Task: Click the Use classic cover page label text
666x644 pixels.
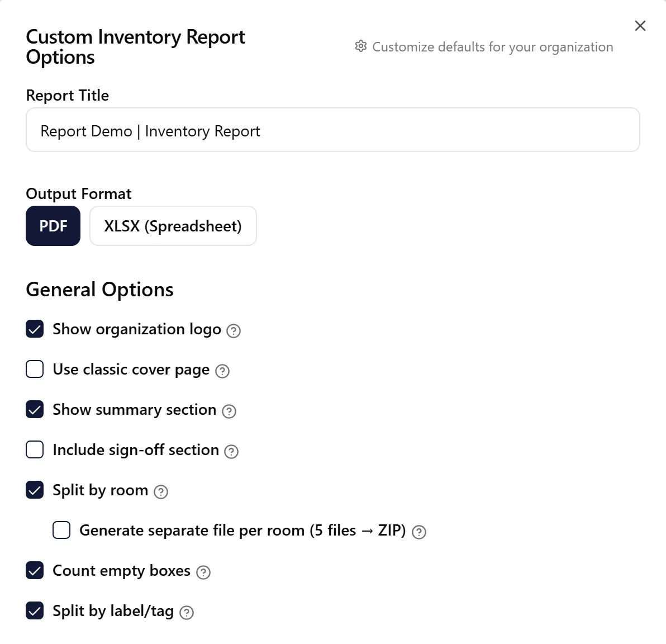Action: [x=131, y=370]
